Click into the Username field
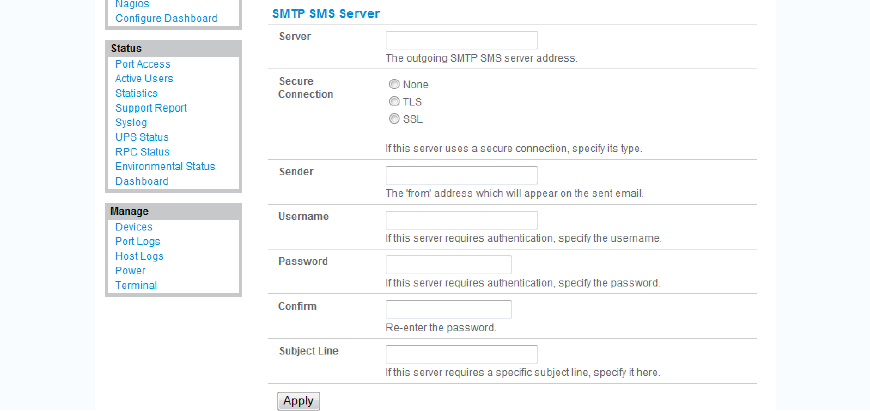 coord(461,220)
